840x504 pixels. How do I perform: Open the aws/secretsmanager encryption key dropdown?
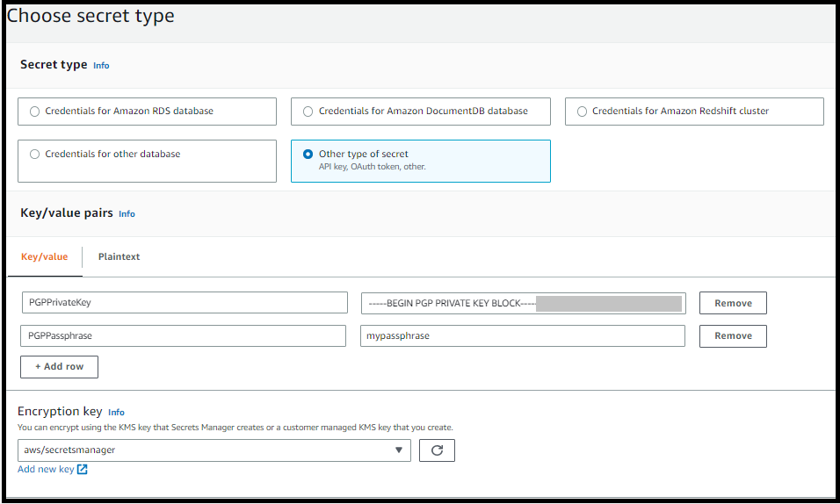[x=214, y=450]
